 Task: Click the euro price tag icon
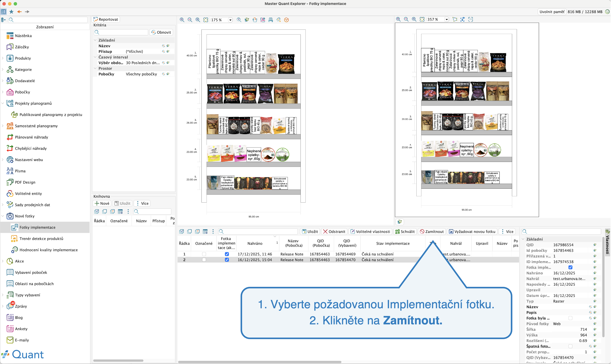coord(278,20)
